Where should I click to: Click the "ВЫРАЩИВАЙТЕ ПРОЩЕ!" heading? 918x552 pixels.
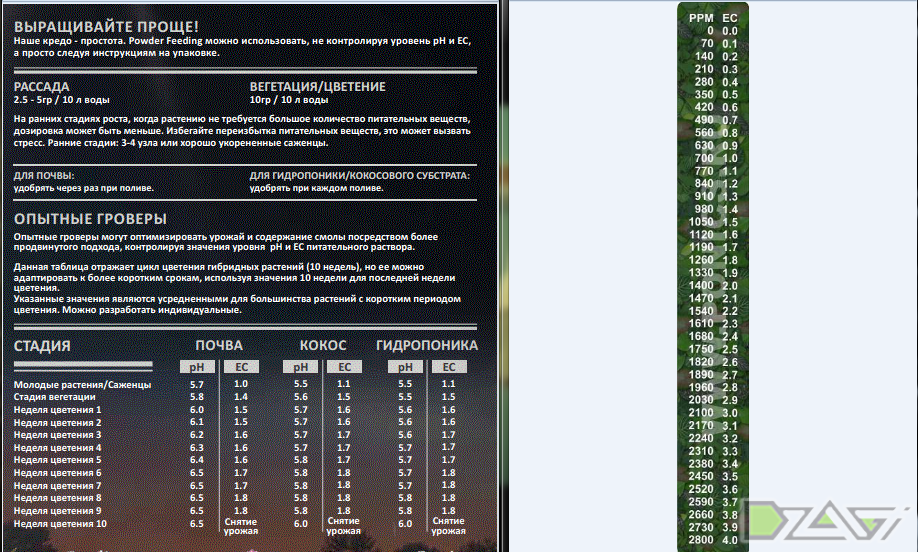tap(106, 27)
